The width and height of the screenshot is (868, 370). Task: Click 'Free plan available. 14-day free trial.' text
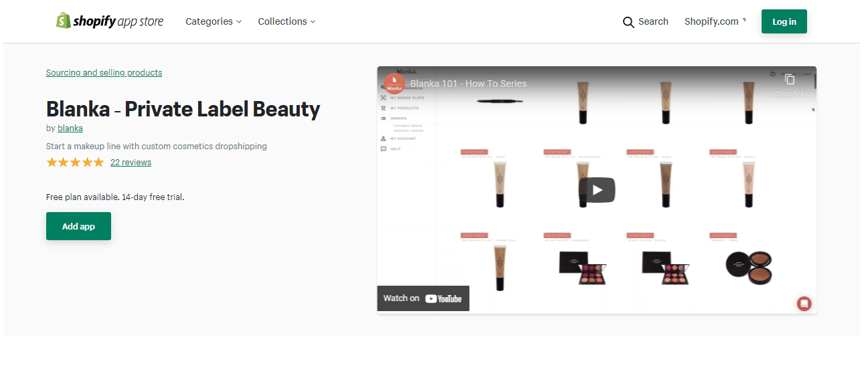click(x=114, y=197)
